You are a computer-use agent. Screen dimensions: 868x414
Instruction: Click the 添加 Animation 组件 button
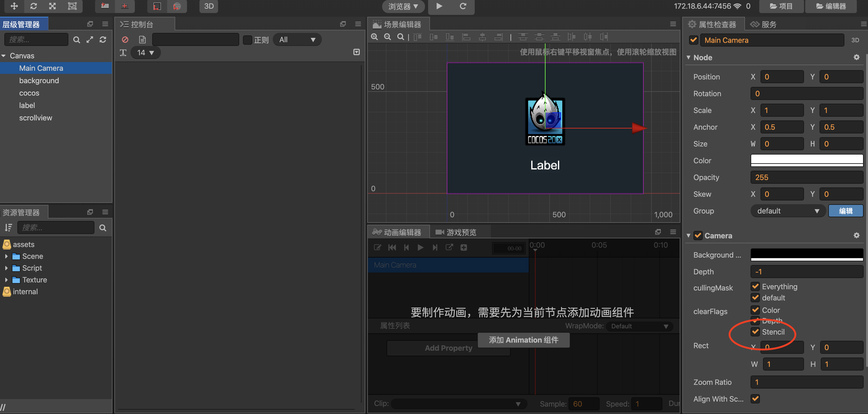523,340
